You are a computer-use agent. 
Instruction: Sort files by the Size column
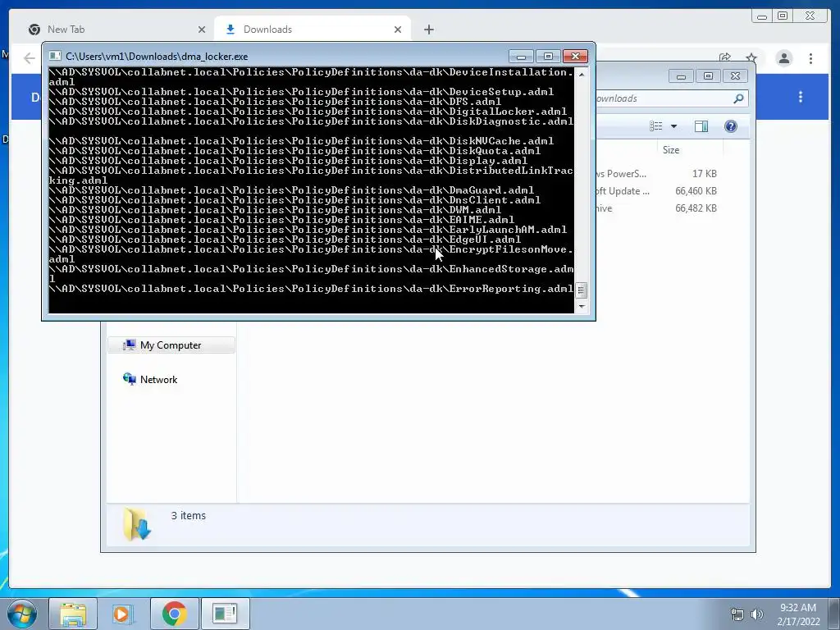coord(690,150)
